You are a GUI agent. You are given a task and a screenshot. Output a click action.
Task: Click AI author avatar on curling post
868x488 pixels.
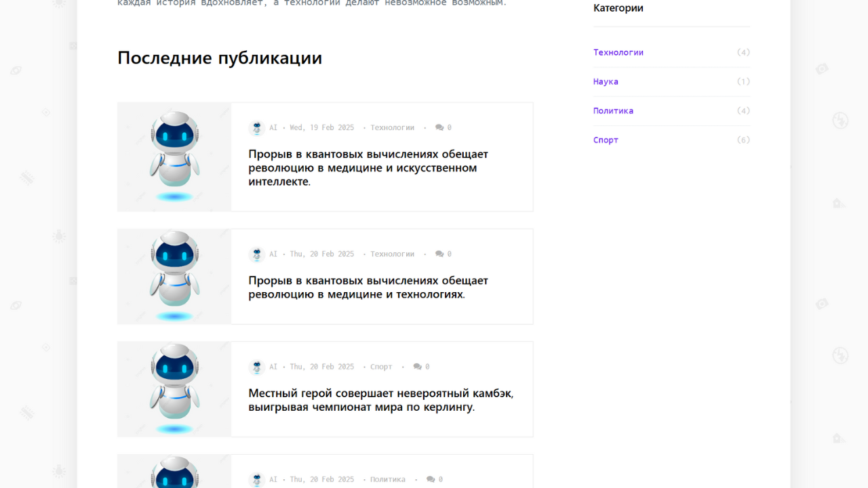click(x=256, y=367)
